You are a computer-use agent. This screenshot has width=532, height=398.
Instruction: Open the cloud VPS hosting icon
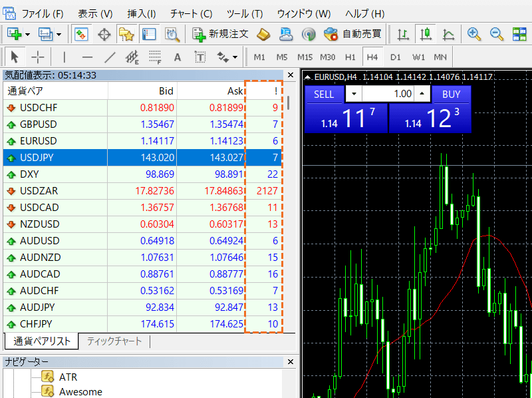pyautogui.click(x=286, y=34)
